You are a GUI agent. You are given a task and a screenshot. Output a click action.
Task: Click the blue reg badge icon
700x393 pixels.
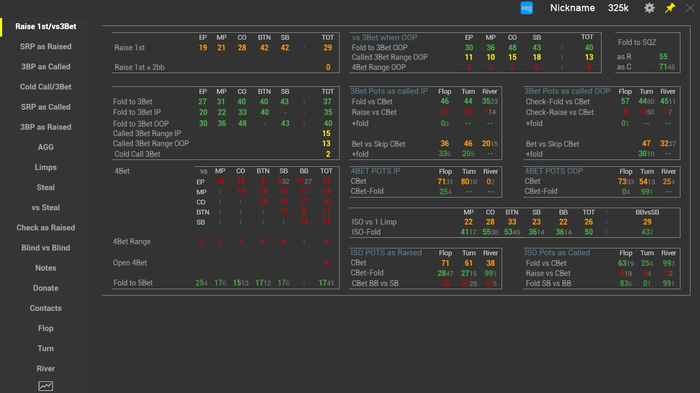(527, 8)
